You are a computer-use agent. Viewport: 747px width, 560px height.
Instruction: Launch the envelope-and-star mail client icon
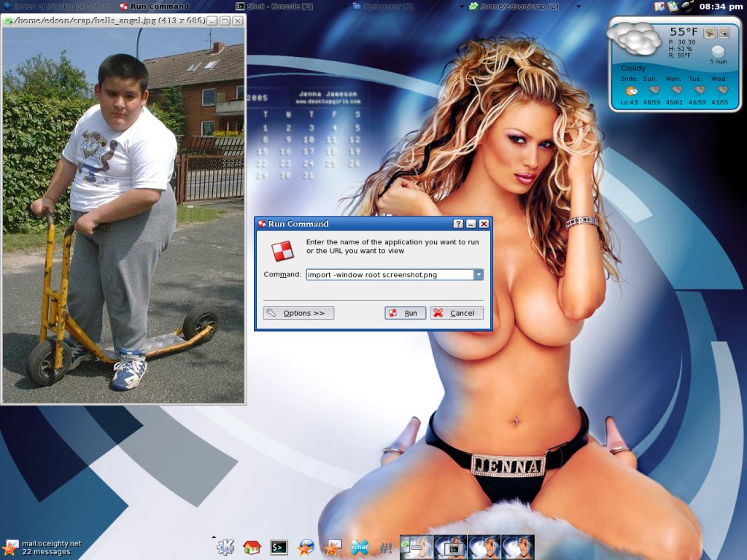[x=333, y=547]
